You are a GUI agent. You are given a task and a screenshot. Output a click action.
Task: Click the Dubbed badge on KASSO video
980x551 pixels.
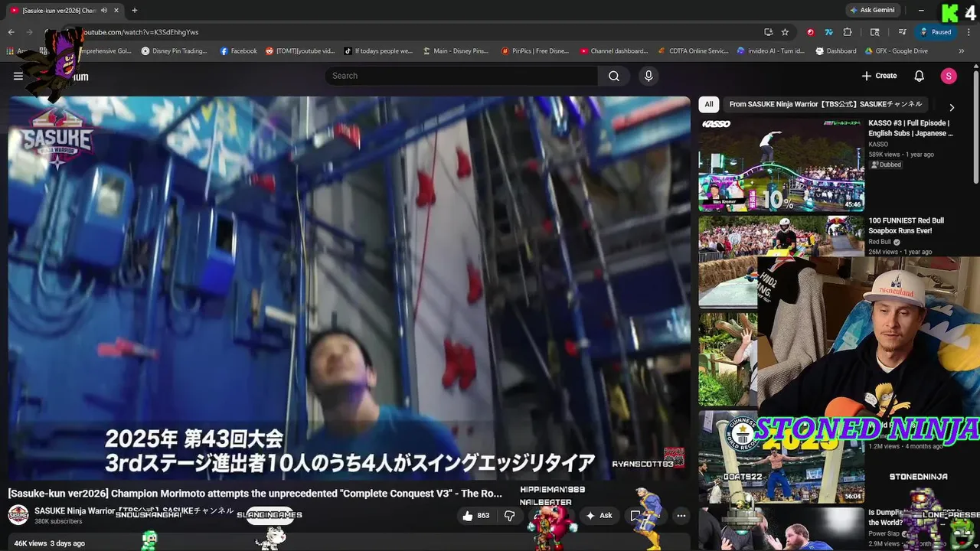tap(886, 165)
